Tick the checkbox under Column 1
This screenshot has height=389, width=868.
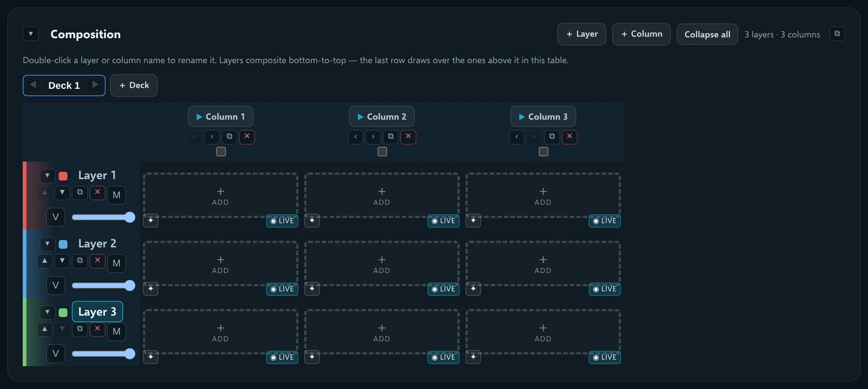tap(221, 152)
